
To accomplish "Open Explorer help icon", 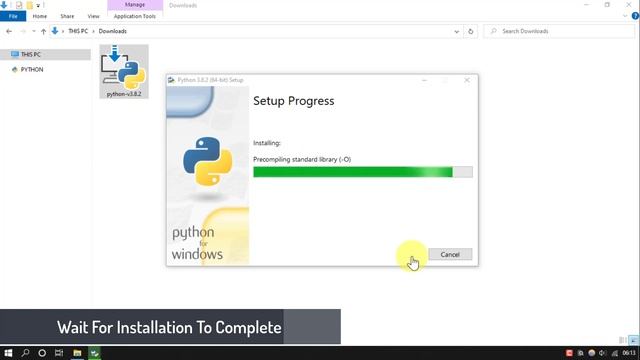I will pos(635,16).
